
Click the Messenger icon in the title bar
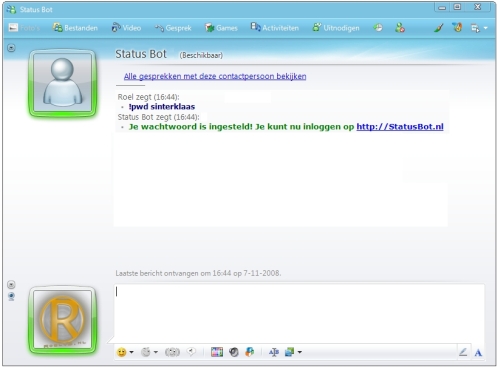point(11,9)
